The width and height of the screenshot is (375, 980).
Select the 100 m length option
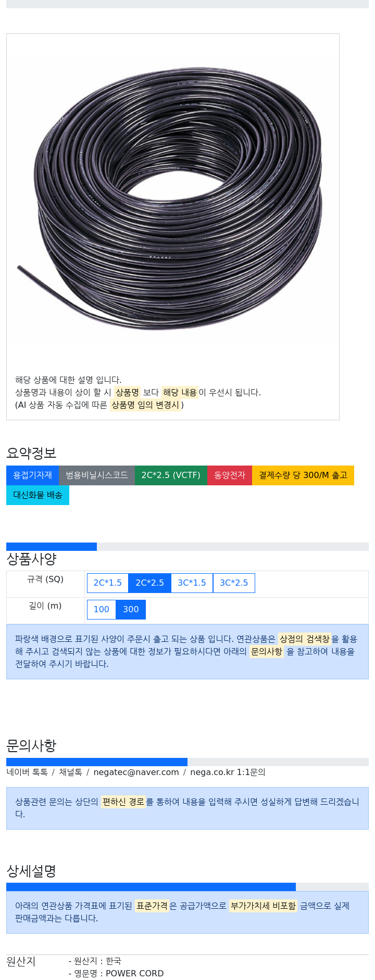point(102,609)
